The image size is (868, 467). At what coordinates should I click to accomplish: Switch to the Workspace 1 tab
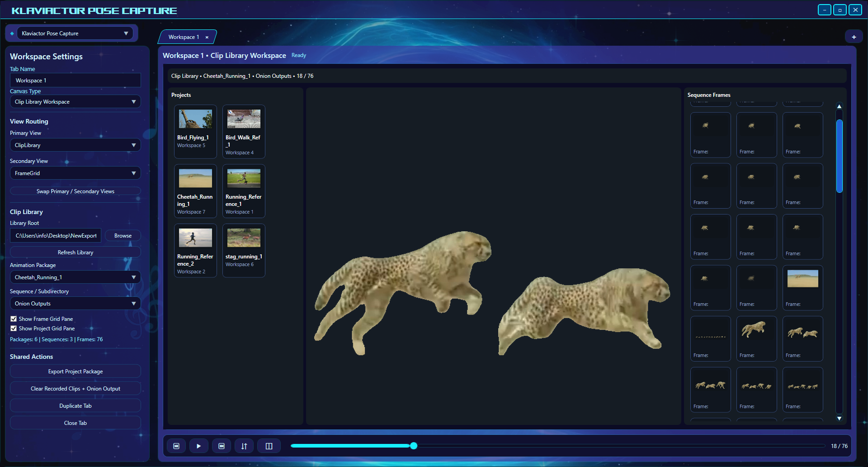(x=184, y=37)
